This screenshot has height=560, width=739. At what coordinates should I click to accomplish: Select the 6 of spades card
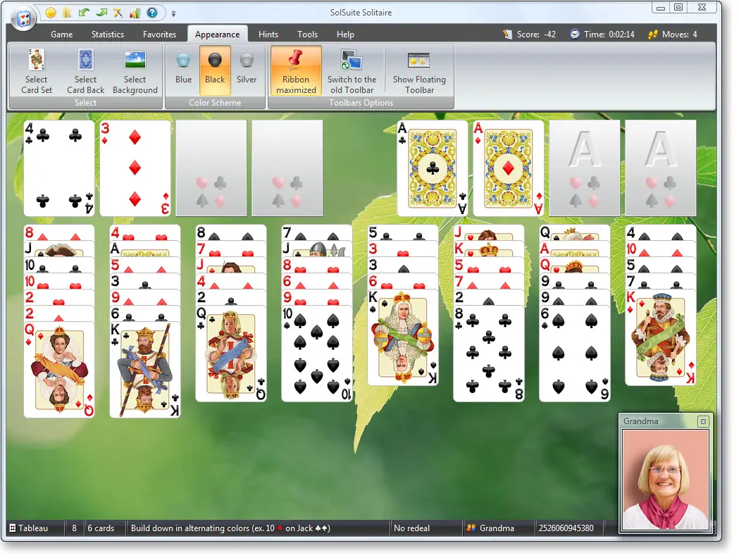pos(575,354)
